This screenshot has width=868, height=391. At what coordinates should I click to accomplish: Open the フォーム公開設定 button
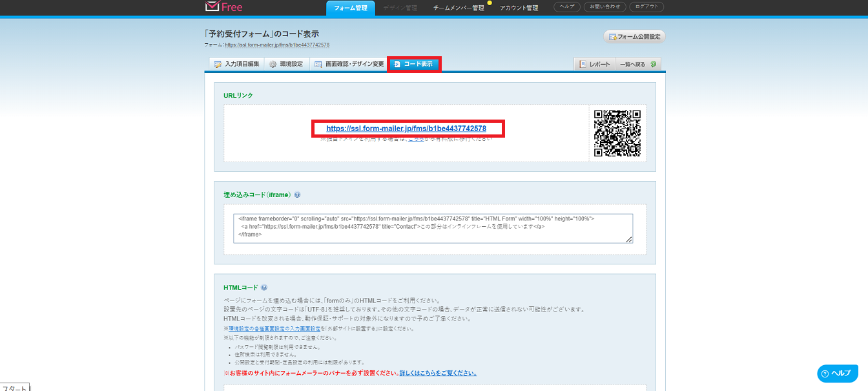tap(634, 37)
